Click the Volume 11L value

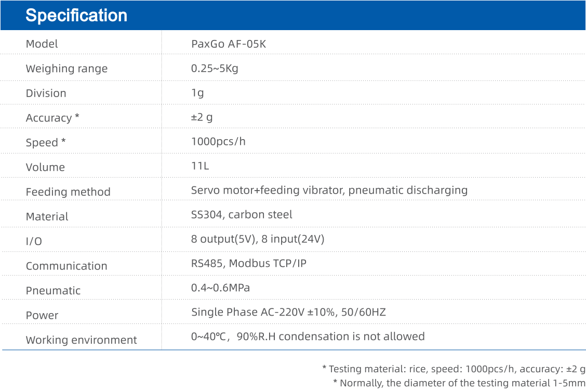coord(200,166)
